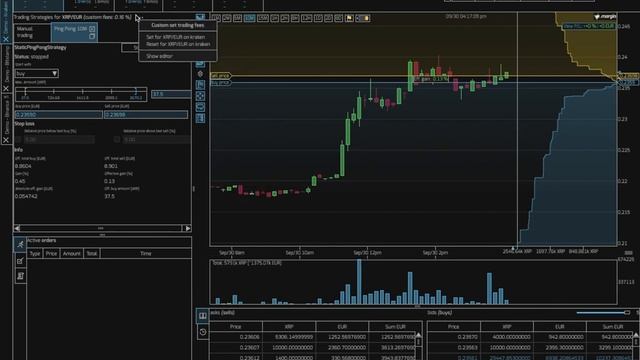Viewport: 640px width, 360px height.
Task: Sort active orders by Type column
Action: pos(35,253)
